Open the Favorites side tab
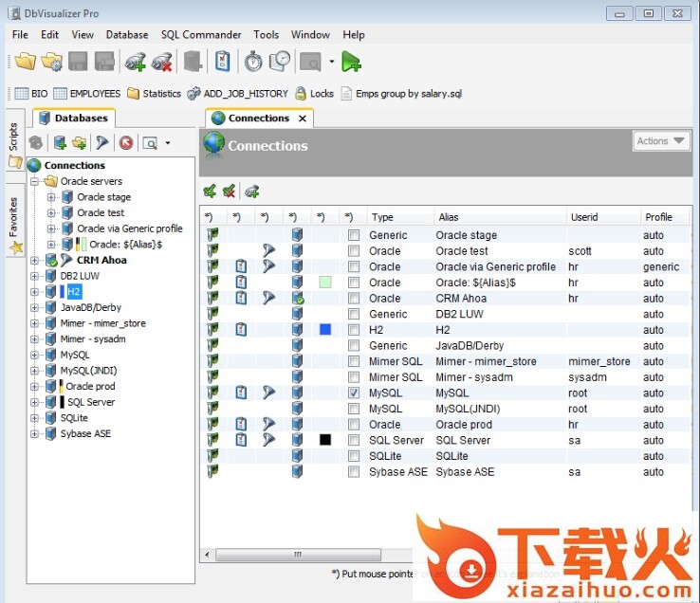Screen dimensions: 700x603 pyautogui.click(x=15, y=221)
